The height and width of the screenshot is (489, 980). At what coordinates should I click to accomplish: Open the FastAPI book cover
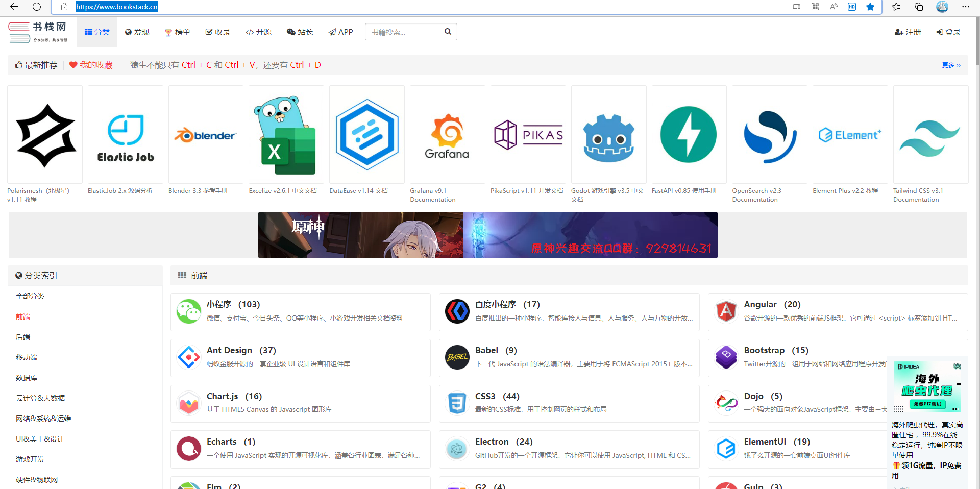pos(689,134)
